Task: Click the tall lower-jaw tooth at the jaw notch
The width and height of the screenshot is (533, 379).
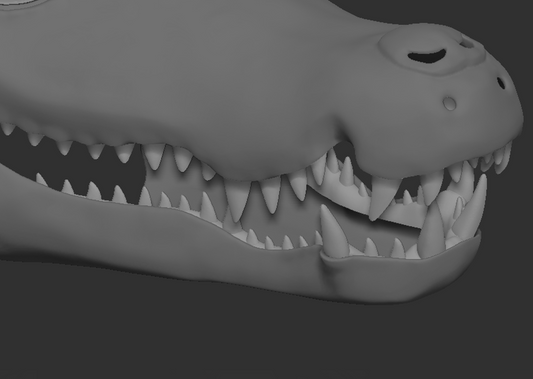Action: (333, 230)
